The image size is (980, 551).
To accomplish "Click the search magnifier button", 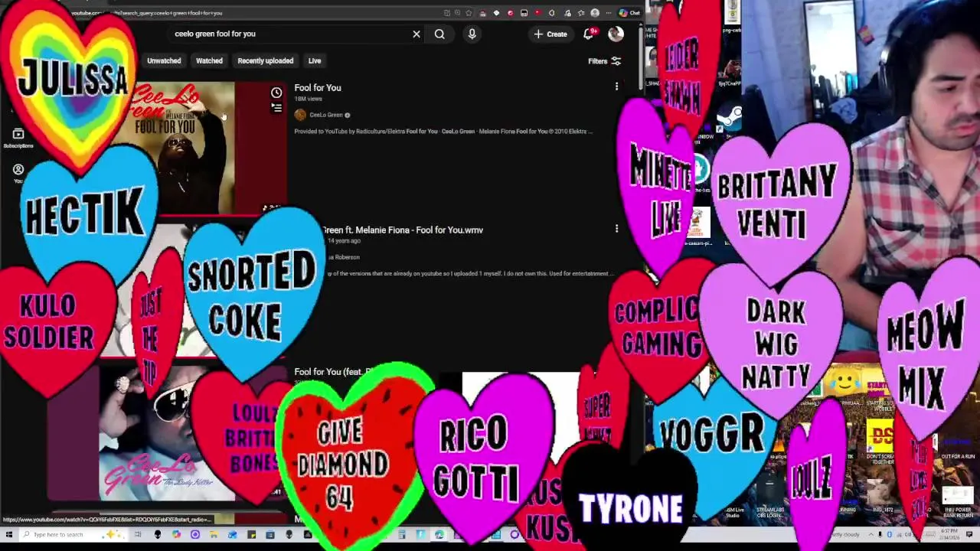I will coord(439,34).
